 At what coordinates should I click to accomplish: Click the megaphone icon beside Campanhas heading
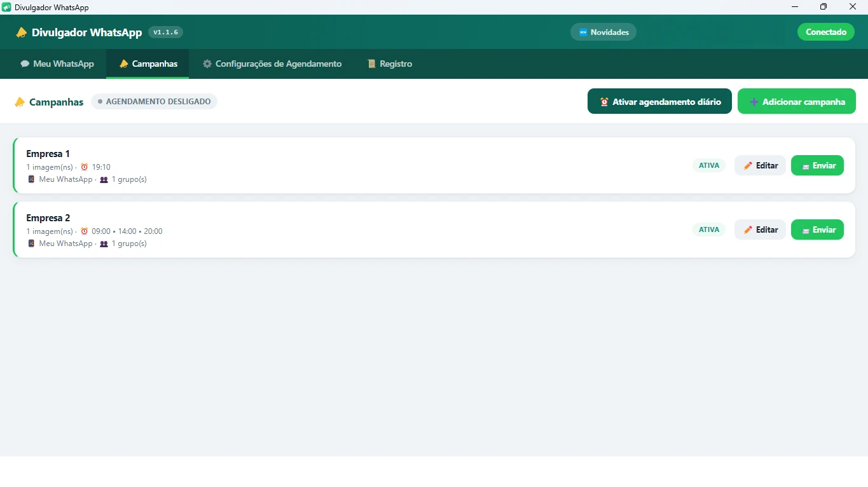[20, 102]
